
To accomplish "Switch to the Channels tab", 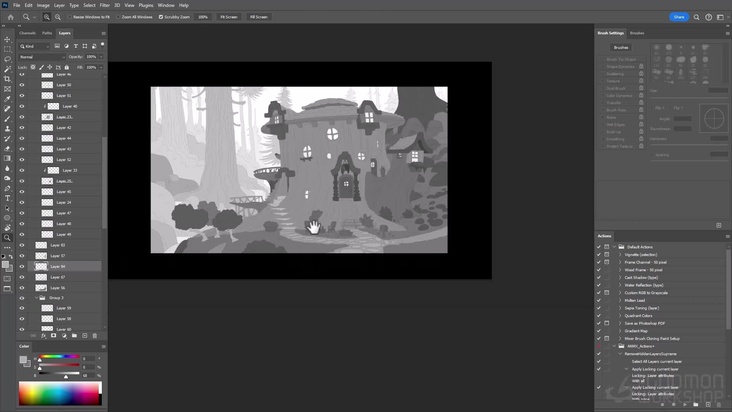I will pos(28,33).
